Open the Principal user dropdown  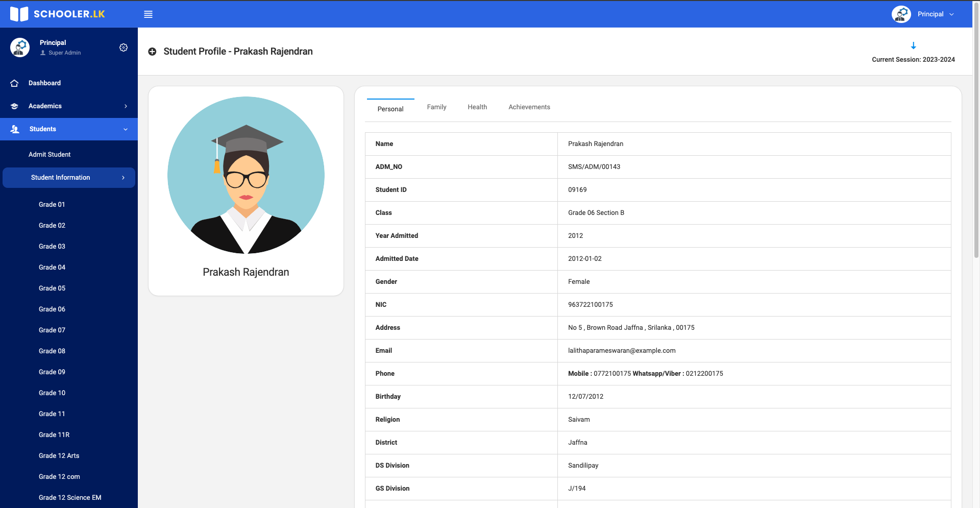pos(951,14)
